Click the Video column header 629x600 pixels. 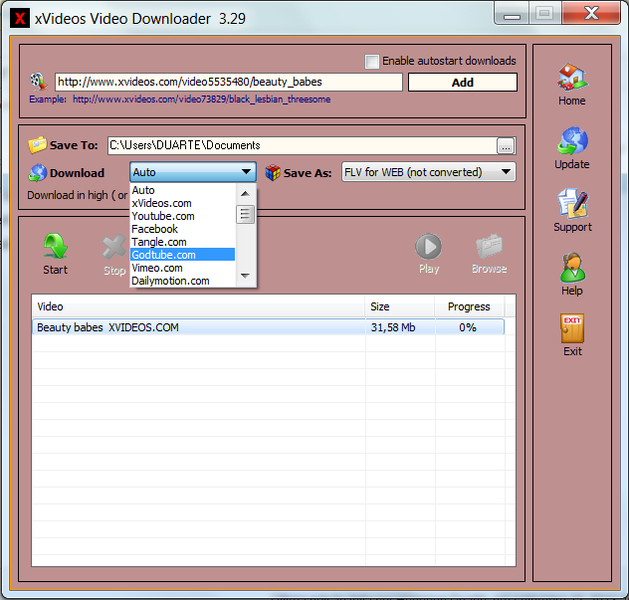(x=199, y=307)
